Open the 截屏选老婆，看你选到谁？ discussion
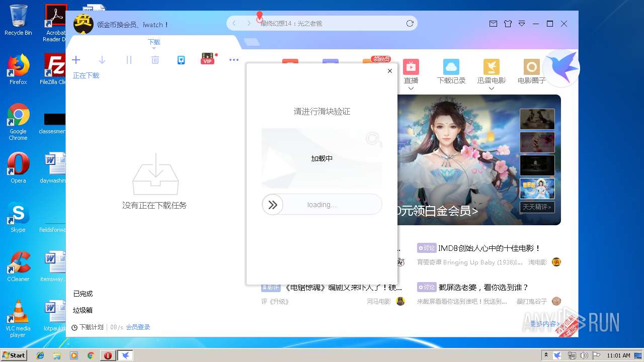The width and height of the screenshot is (644, 362). click(484, 287)
